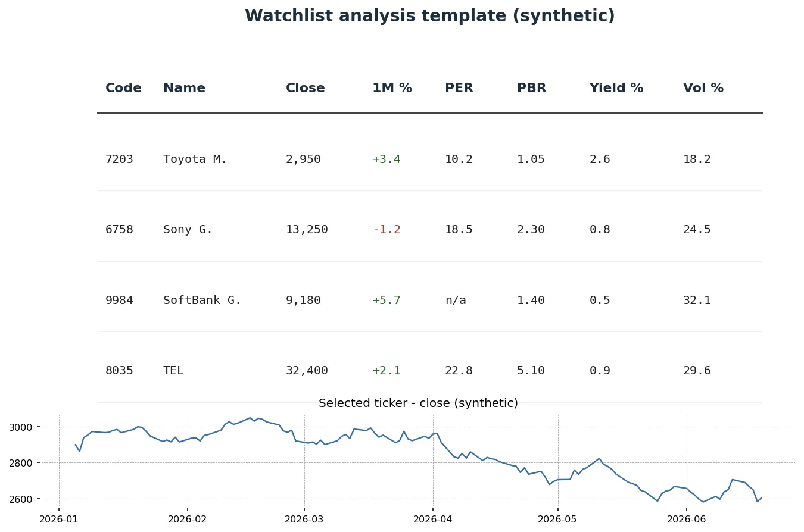This screenshot has height=532, width=804.
Task: Open the Sony G. row name
Action: (x=188, y=230)
